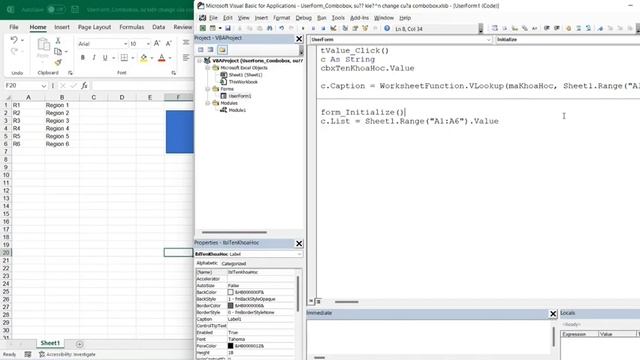Select UserForm1 in project tree
Image resolution: width=640 pixels, height=360 pixels.
[240, 96]
